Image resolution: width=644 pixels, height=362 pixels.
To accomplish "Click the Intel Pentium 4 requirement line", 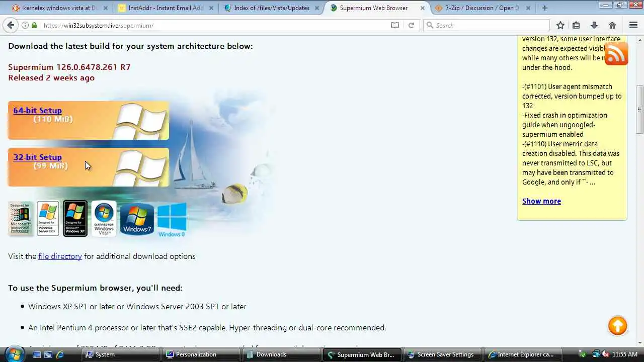I will 207,328.
